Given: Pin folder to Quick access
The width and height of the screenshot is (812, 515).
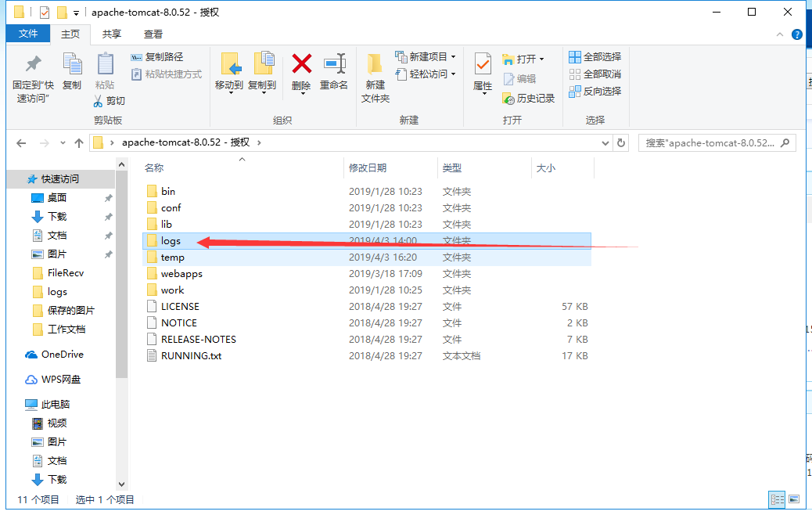Looking at the screenshot, I should (33, 77).
